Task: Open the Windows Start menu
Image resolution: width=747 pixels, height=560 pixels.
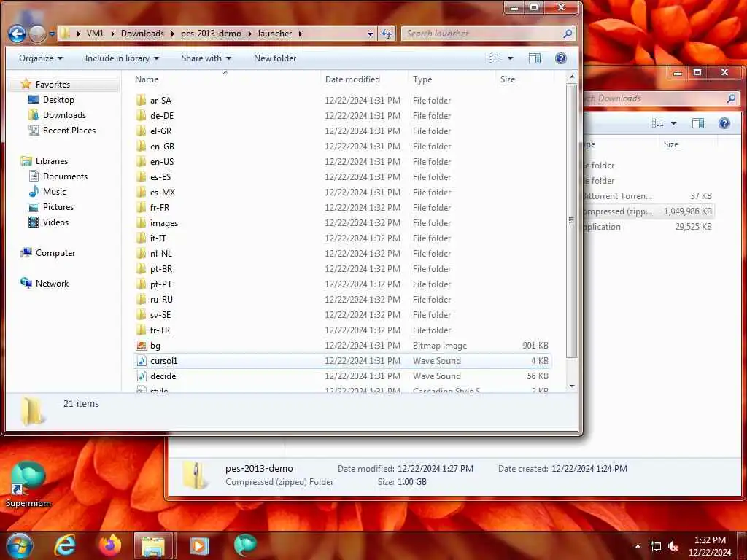Action: pyautogui.click(x=19, y=545)
